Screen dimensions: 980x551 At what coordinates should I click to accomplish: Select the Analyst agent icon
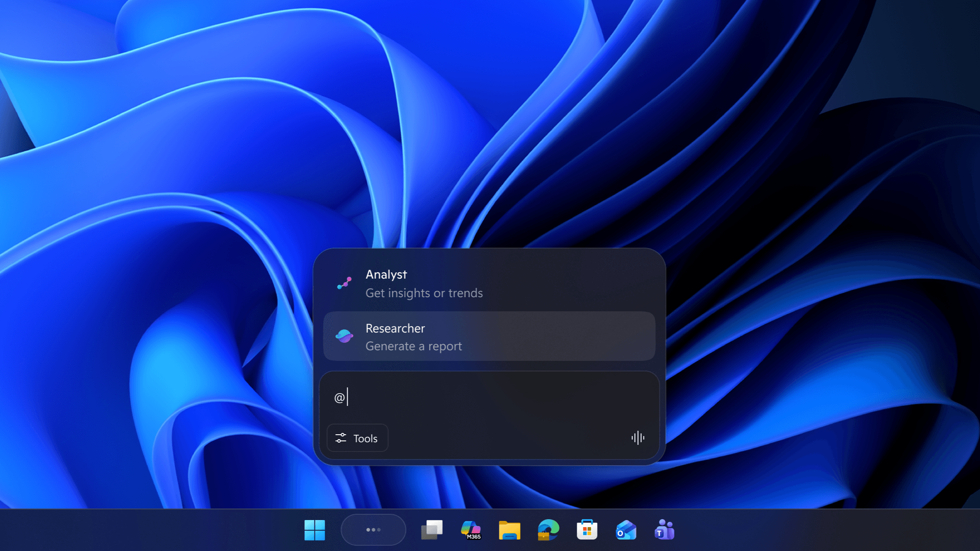coord(345,283)
